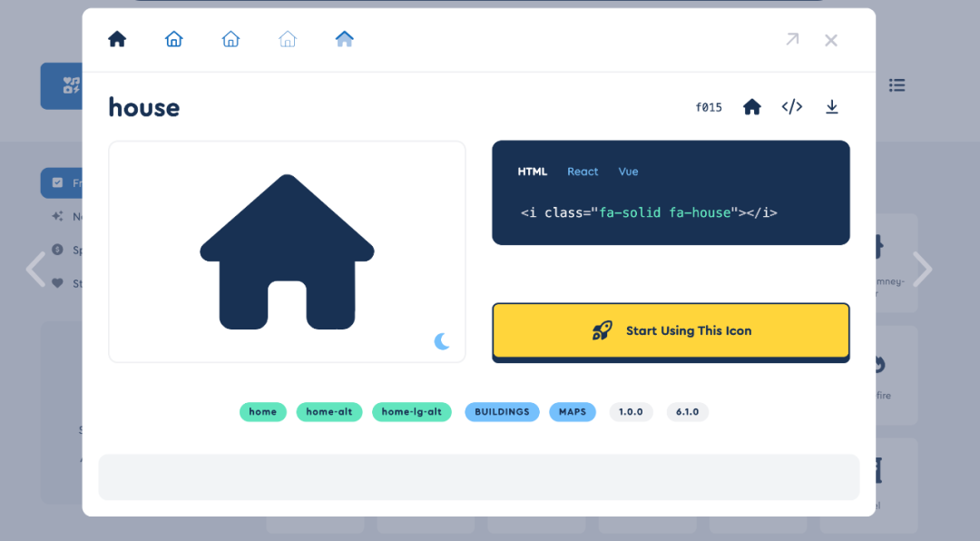Go to previous icon with left chevron
The width and height of the screenshot is (980, 541).
(35, 270)
